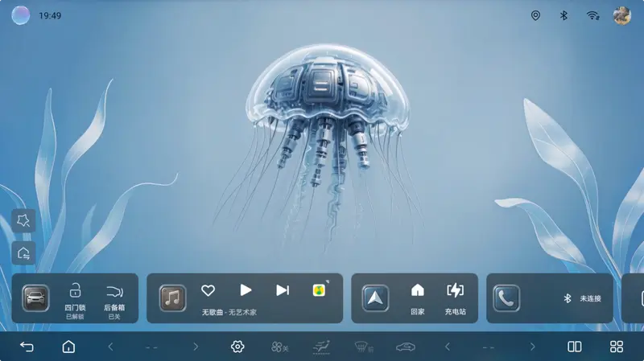Toggle the climate fan (关) control
This screenshot has height=361, width=644.
279,347
